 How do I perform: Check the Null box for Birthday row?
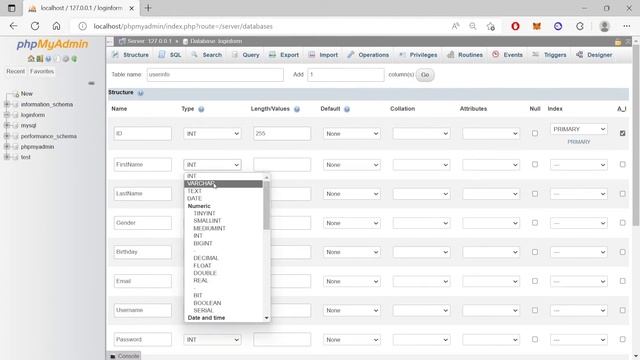(x=535, y=252)
